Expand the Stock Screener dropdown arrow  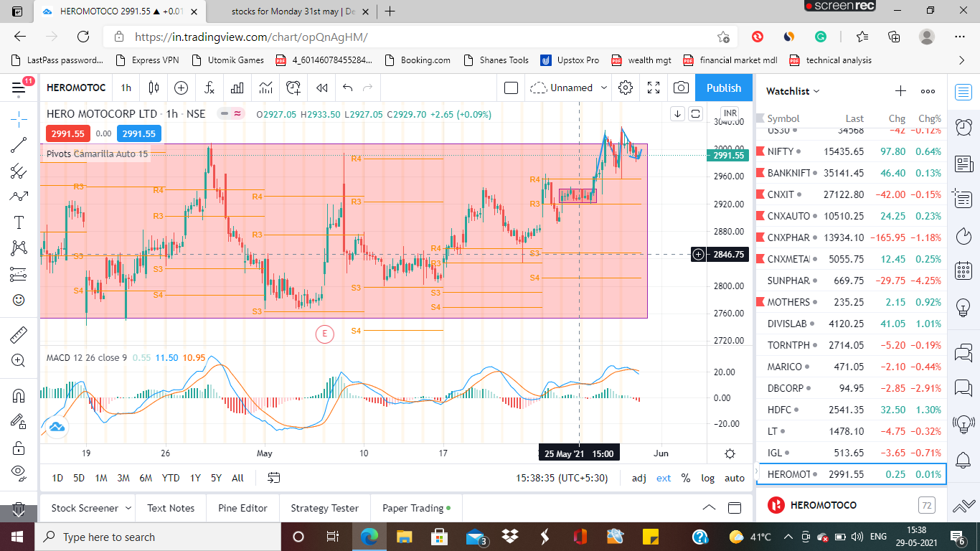click(x=128, y=508)
